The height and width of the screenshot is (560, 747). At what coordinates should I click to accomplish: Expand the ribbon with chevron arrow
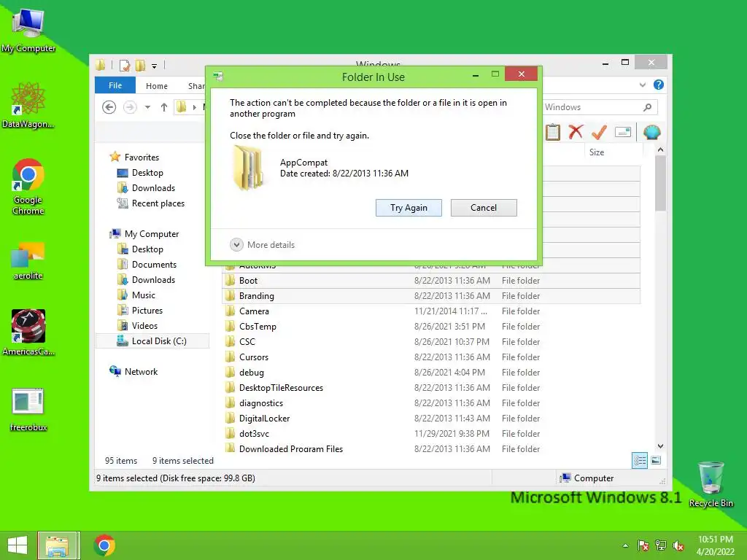tap(643, 85)
